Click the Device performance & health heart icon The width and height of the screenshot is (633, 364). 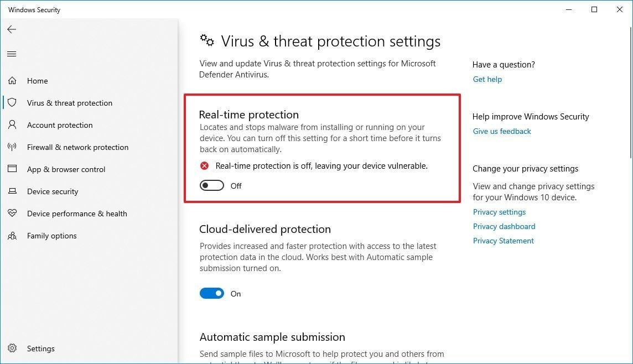12,214
